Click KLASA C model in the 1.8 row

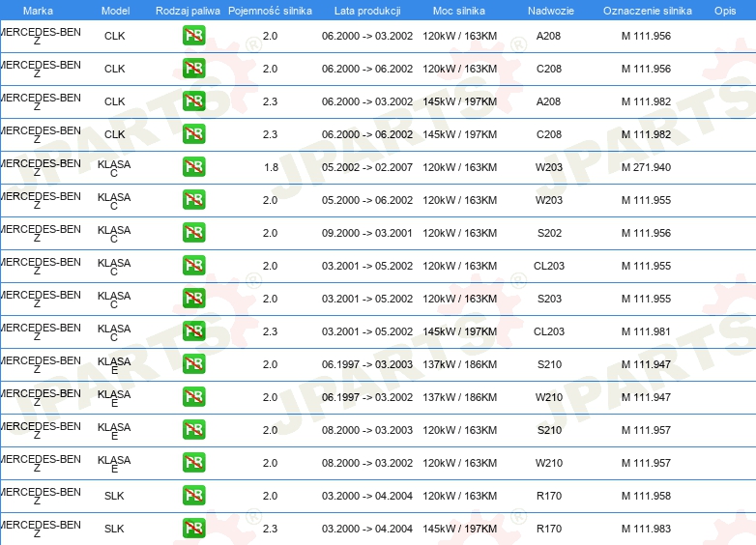coord(114,168)
